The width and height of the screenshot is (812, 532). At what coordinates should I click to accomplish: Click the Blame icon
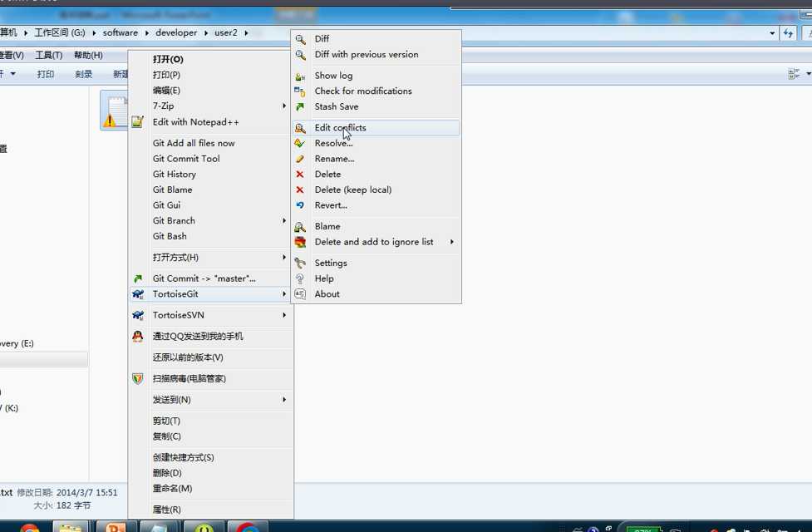tap(300, 227)
